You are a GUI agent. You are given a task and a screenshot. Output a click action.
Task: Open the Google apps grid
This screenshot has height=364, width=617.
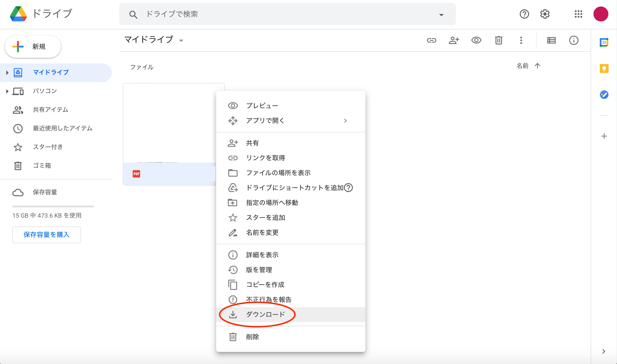(x=579, y=14)
